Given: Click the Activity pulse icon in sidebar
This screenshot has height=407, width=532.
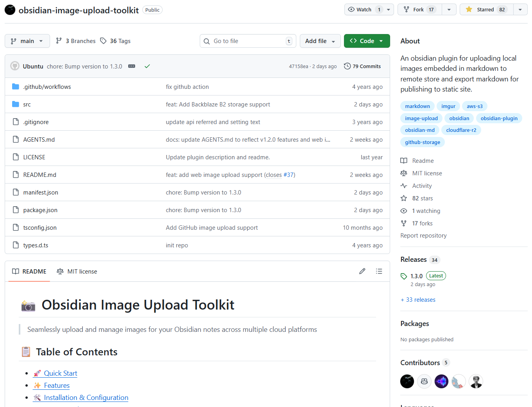Looking at the screenshot, I should [x=403, y=185].
